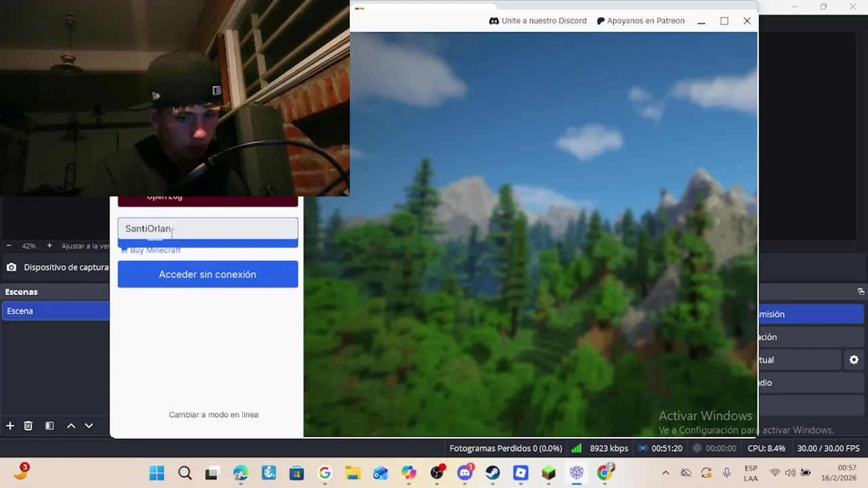
Task: Click the '00:51:20' streaming timer
Action: tap(667, 449)
